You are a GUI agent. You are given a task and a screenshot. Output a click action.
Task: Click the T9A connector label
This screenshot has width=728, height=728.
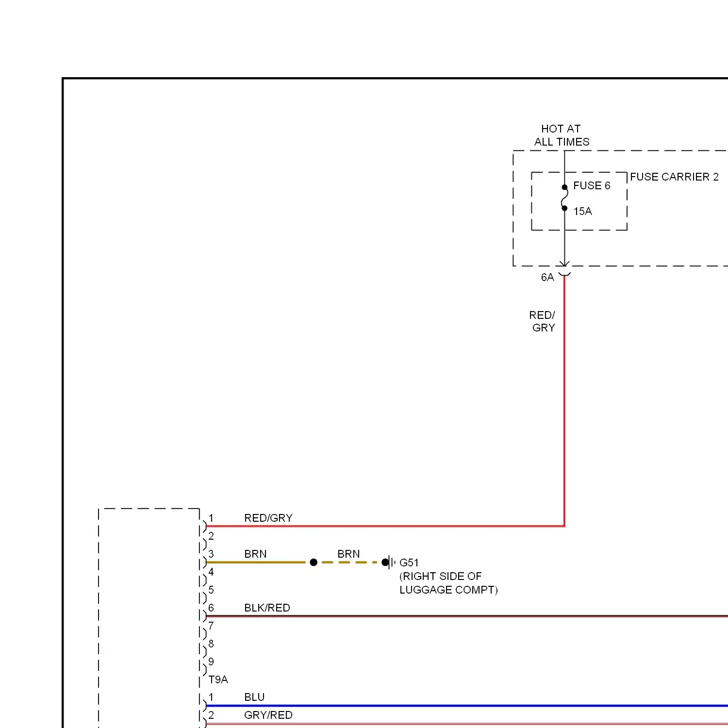point(218,680)
